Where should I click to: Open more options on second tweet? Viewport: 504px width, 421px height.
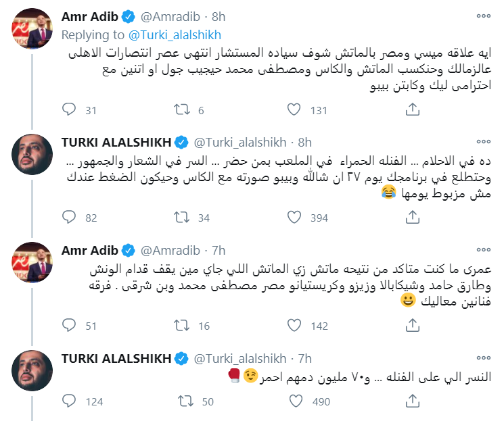click(x=483, y=142)
